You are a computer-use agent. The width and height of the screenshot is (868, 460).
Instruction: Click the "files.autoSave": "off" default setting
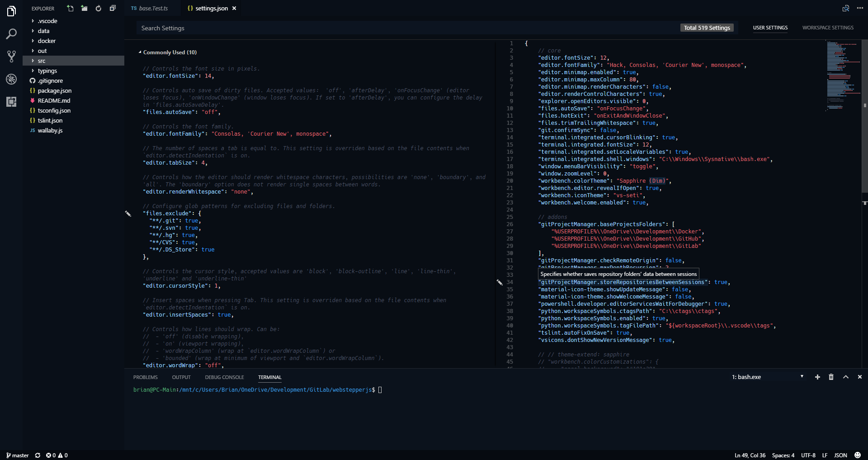point(182,112)
